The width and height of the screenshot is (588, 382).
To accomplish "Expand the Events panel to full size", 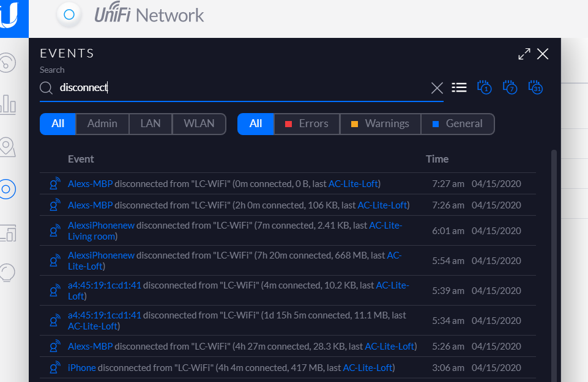I will [524, 54].
